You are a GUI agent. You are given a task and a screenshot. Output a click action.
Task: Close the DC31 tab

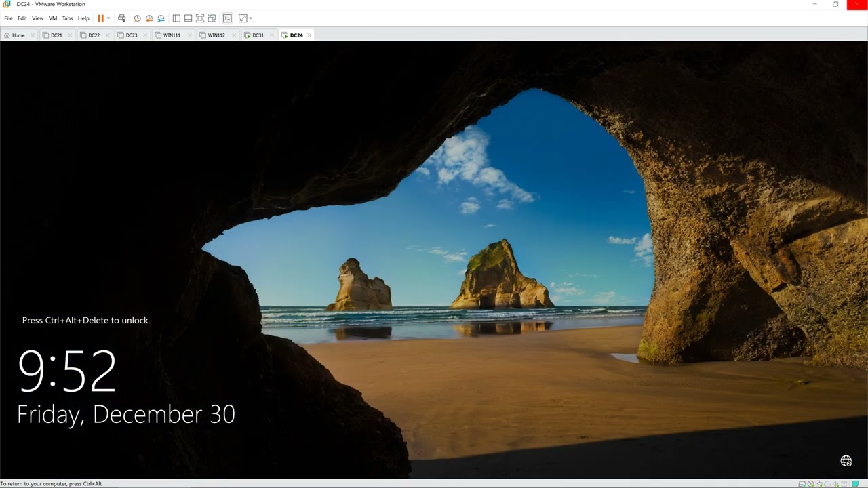point(271,35)
